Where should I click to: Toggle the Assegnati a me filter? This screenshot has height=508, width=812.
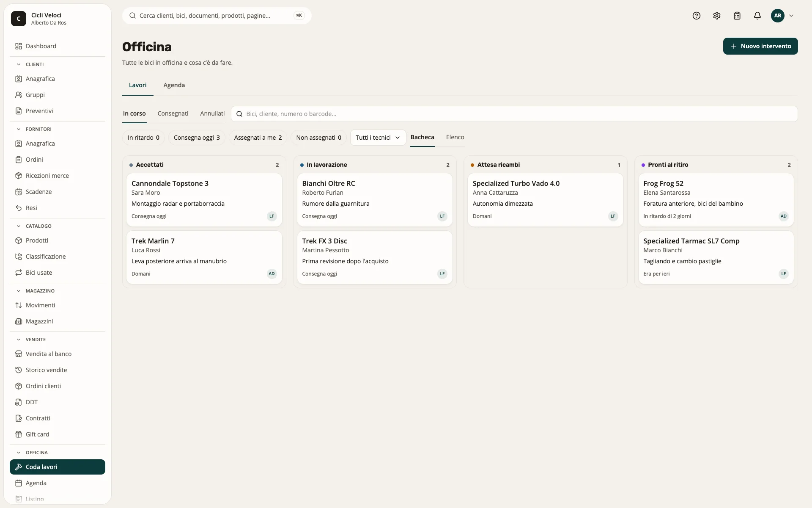point(258,138)
